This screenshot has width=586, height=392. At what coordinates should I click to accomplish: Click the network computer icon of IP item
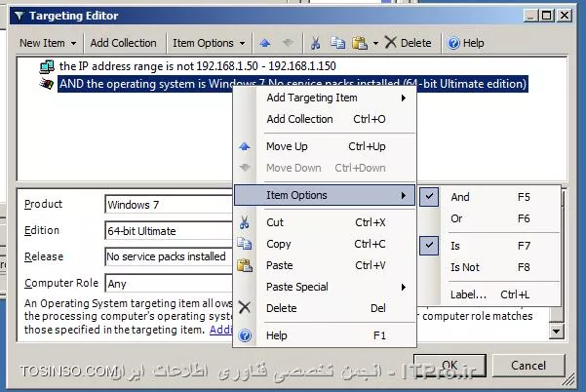(x=47, y=66)
